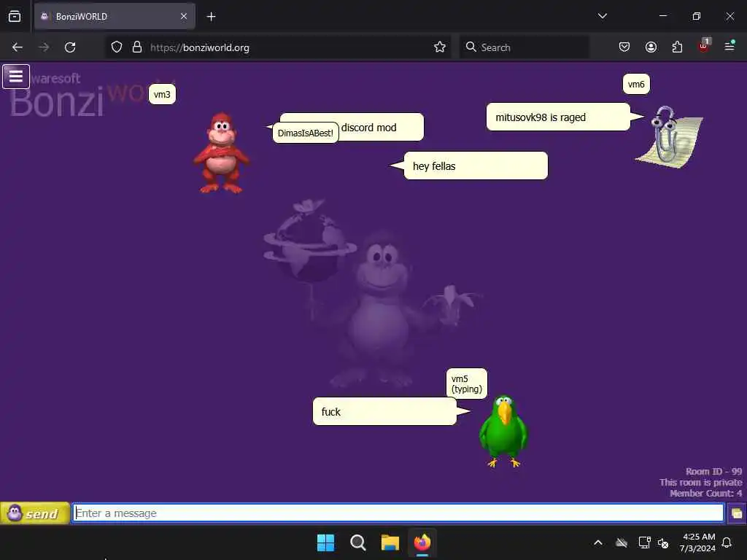Open the clock showing 4:25 AM

click(x=698, y=542)
